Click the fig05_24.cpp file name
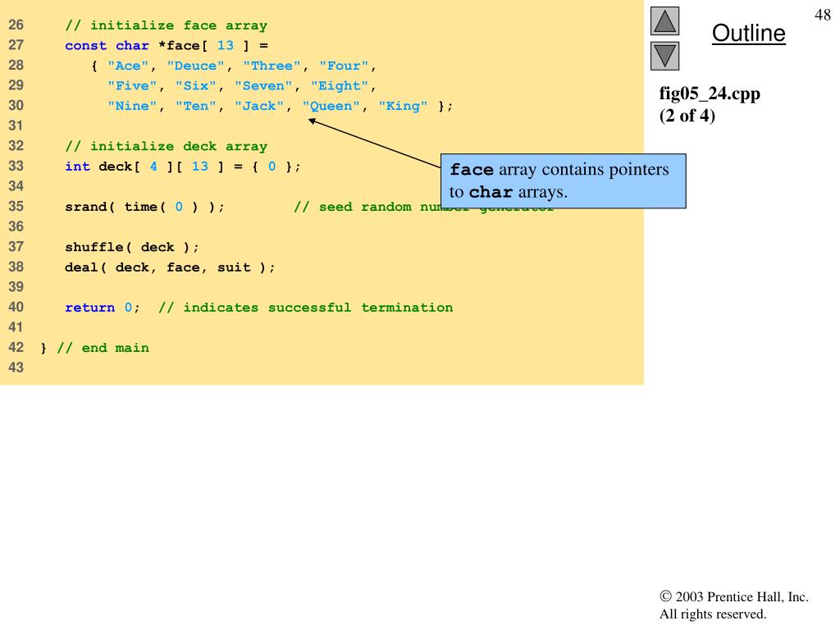840x630 pixels. point(710,94)
